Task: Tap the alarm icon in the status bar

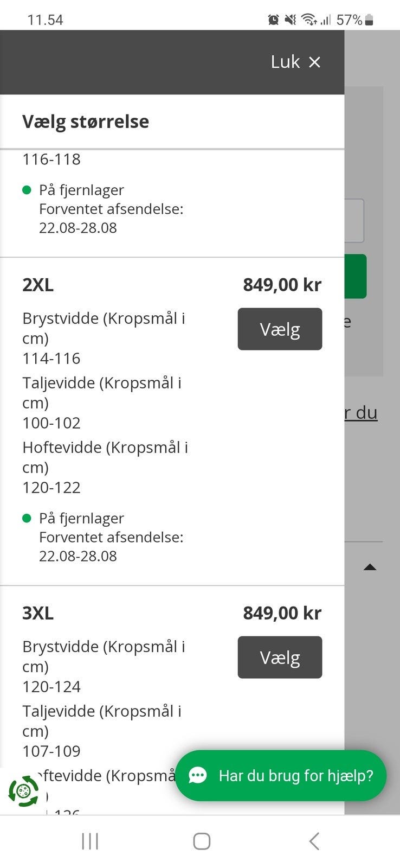Action: tap(273, 20)
